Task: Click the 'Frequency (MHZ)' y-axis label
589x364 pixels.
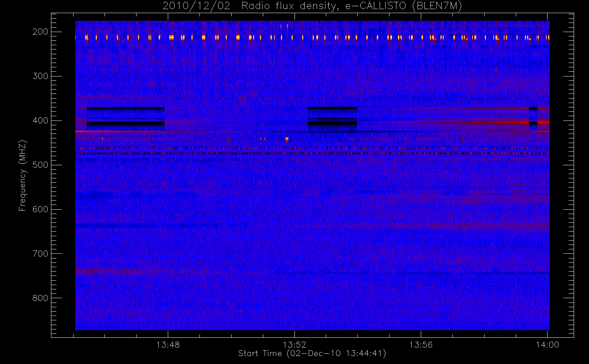Action: coord(23,175)
